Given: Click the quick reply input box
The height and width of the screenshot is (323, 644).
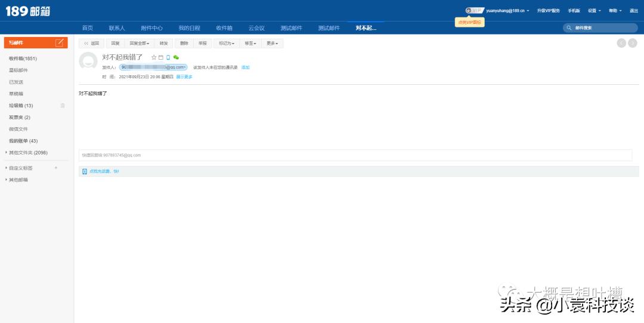Looking at the screenshot, I should [355, 155].
